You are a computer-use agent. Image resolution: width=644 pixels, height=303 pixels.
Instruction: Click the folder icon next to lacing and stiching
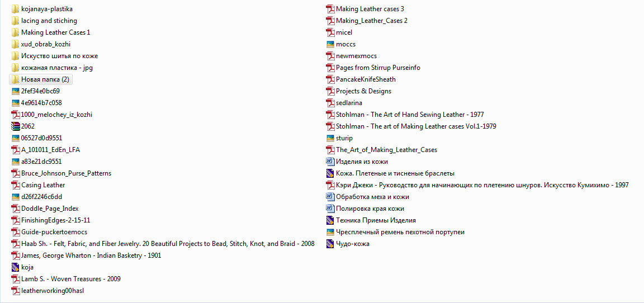point(15,21)
